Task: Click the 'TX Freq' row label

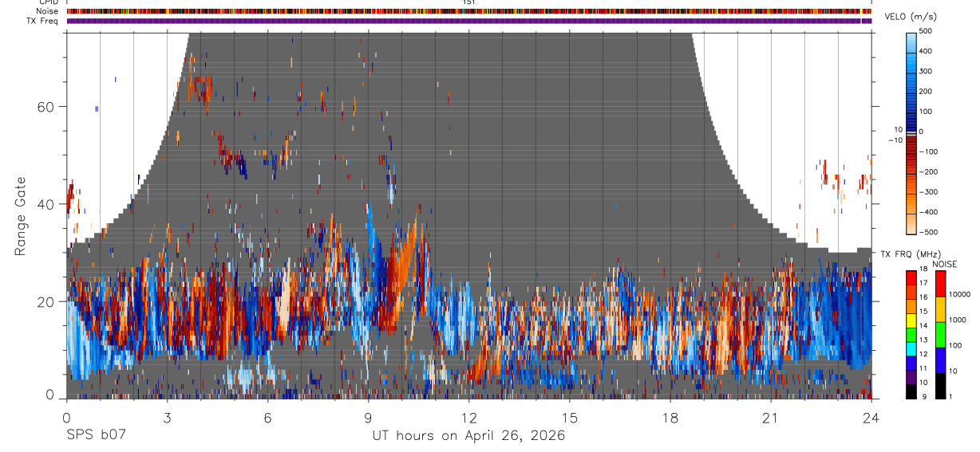Action: point(43,21)
